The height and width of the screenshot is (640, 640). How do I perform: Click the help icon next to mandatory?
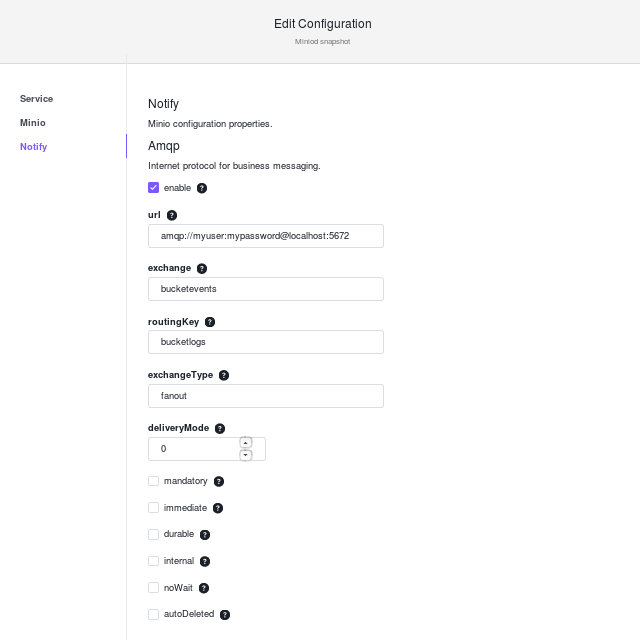tap(219, 482)
